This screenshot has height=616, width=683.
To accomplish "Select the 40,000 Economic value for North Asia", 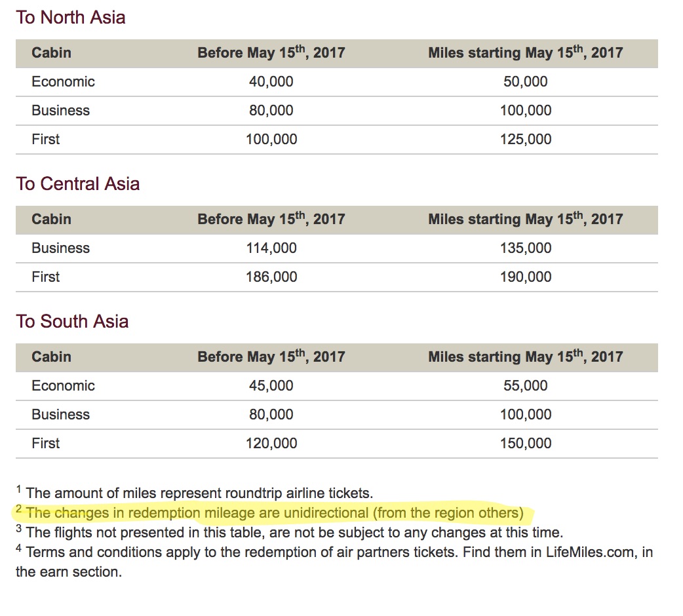I will click(271, 81).
